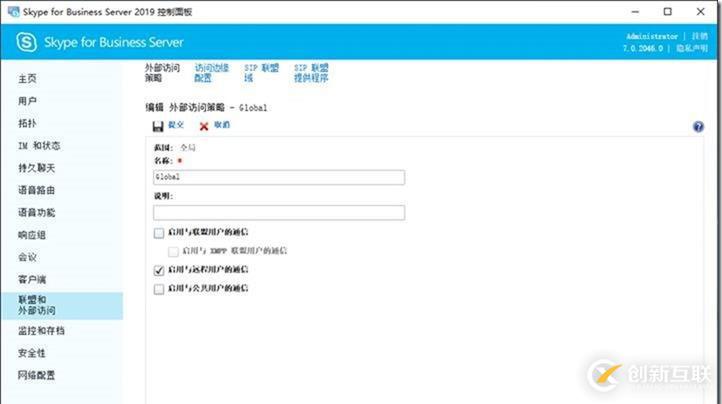
Task: Switch to the 访问边缘配置 tab
Action: click(211, 73)
